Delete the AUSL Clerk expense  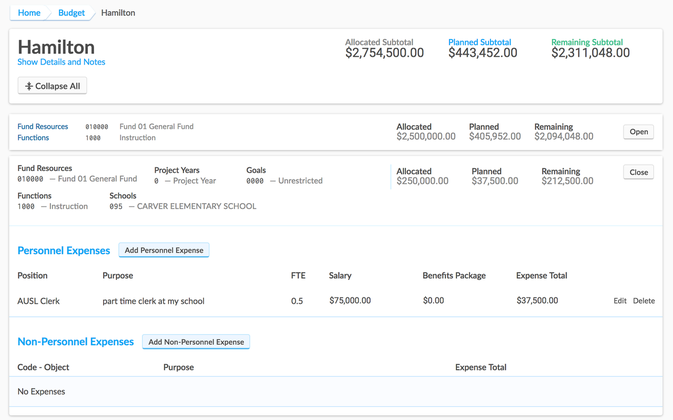click(x=644, y=300)
